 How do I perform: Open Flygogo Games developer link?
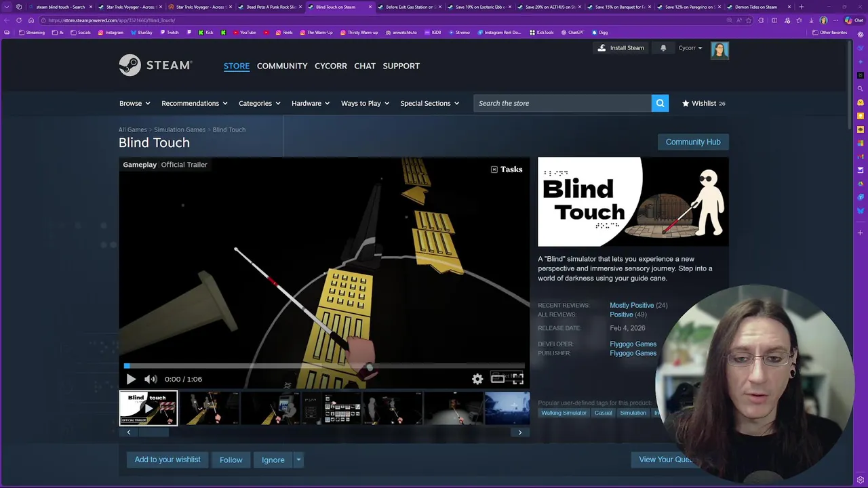pos(633,344)
